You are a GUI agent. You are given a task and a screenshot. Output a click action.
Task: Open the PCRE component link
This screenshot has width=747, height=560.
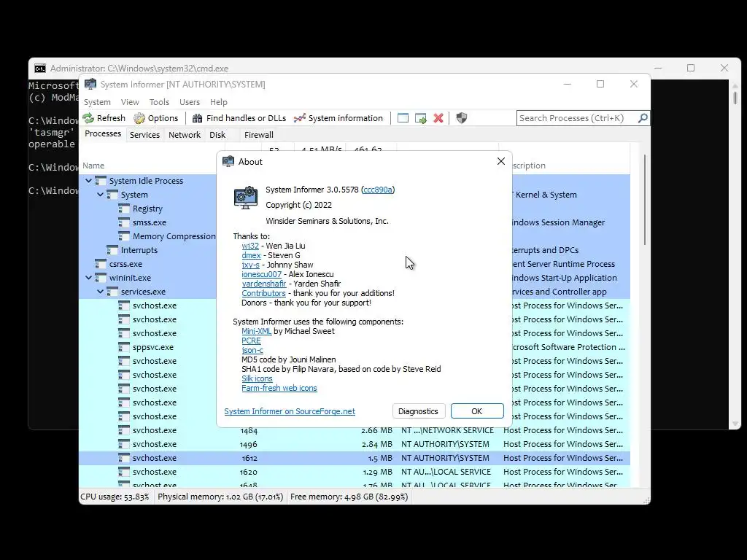[251, 341]
